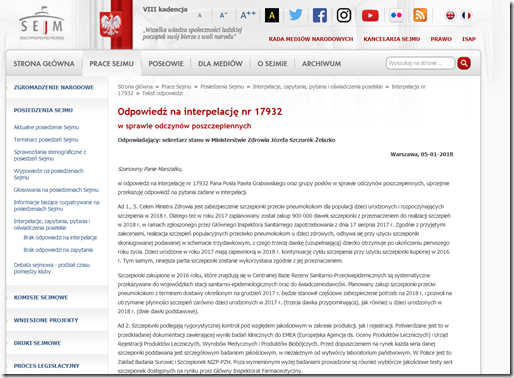Expand Zgromadzenie Narodowe sidebar section
The width and height of the screenshot is (514, 378).
coord(54,87)
